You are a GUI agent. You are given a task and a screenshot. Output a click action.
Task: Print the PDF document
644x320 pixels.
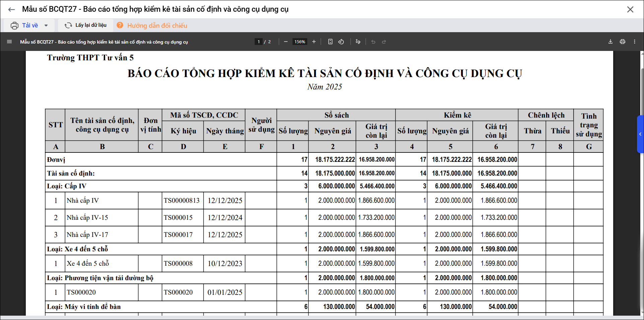tap(622, 42)
